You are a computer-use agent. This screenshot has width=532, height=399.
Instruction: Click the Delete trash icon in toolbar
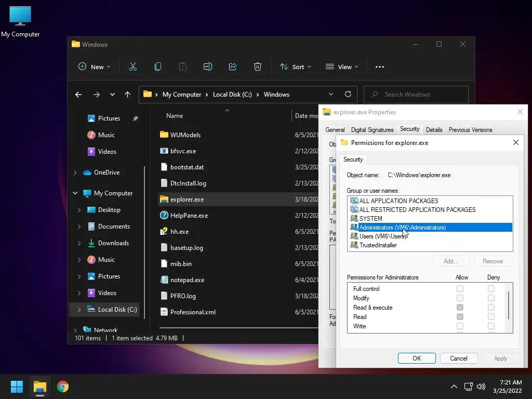pyautogui.click(x=258, y=67)
